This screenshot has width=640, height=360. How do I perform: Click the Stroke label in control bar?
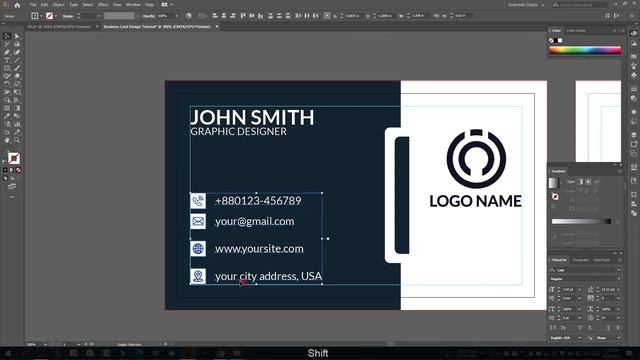tap(68, 16)
